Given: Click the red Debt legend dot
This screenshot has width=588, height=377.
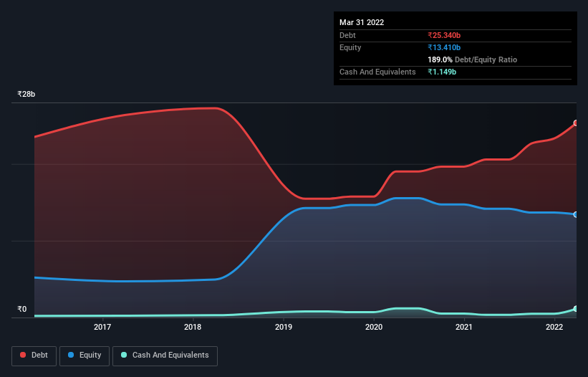Looking at the screenshot, I should click(23, 355).
